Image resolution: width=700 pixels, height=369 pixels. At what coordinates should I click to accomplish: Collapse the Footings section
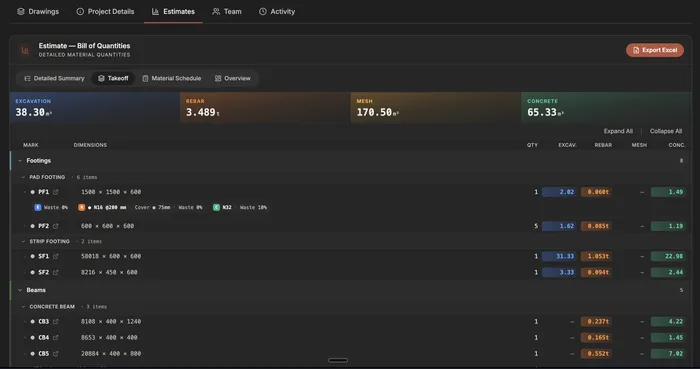tap(20, 161)
